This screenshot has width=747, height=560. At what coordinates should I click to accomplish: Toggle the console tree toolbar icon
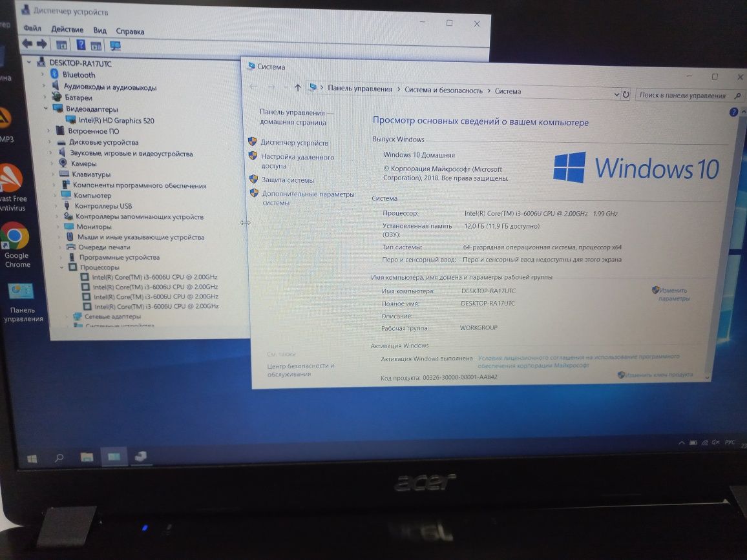[x=61, y=45]
